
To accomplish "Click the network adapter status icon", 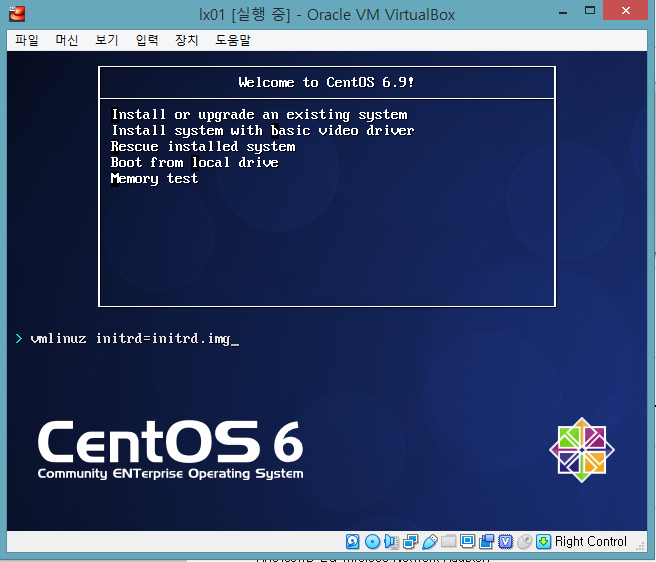I will 410,541.
